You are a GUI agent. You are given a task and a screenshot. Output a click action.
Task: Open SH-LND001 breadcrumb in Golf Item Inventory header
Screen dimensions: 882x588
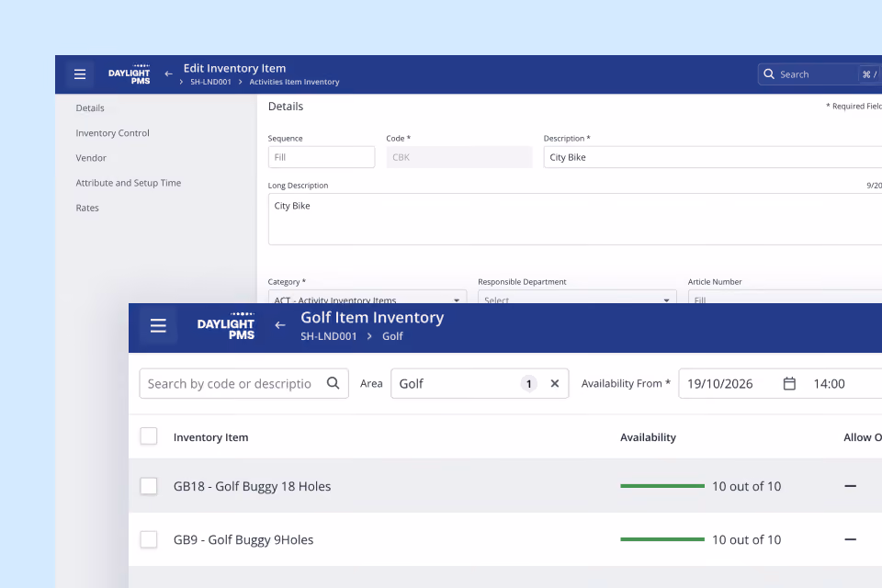329,336
